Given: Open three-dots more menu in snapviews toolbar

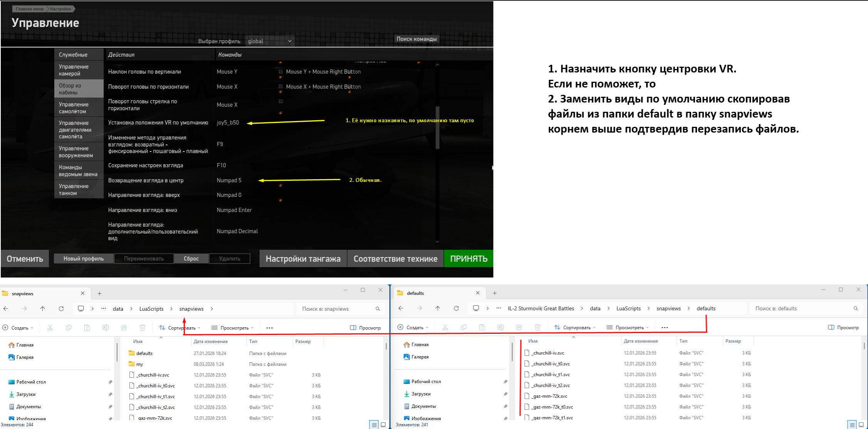Looking at the screenshot, I should [x=269, y=328].
